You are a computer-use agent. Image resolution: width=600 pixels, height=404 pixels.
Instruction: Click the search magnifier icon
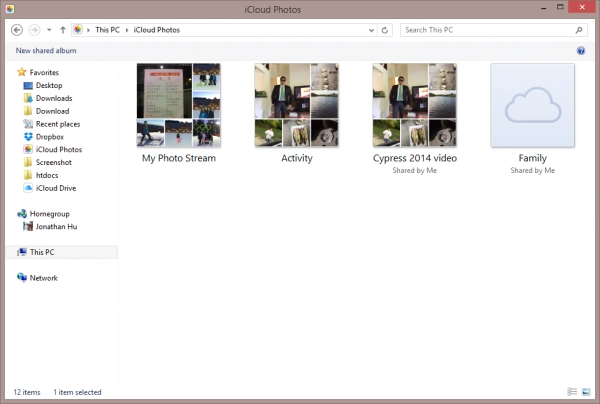[x=579, y=30]
